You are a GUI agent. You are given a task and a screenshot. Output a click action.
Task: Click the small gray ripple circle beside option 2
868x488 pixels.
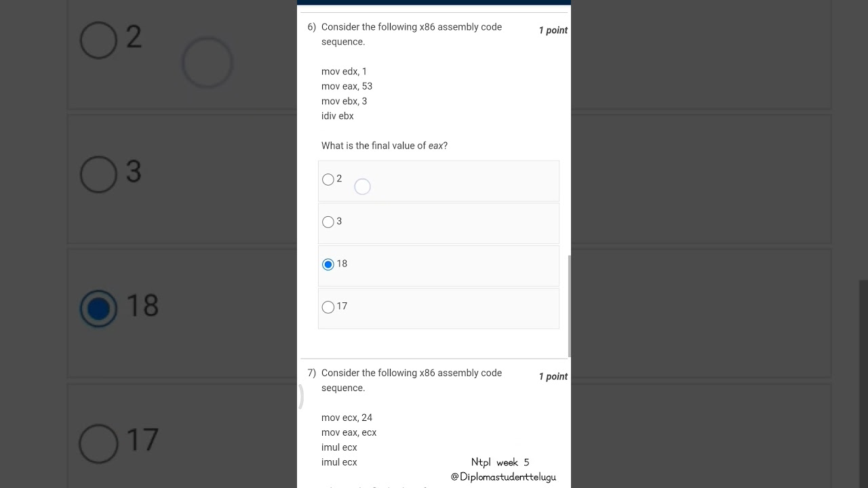point(362,186)
